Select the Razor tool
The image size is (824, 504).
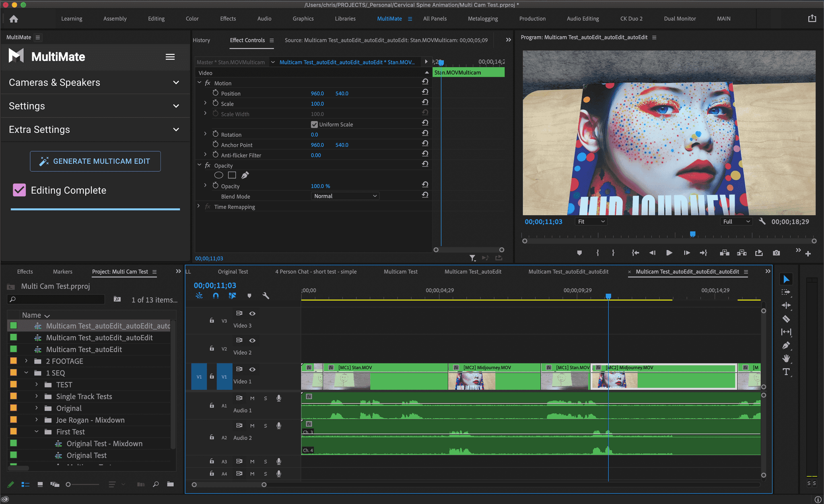coord(786,319)
